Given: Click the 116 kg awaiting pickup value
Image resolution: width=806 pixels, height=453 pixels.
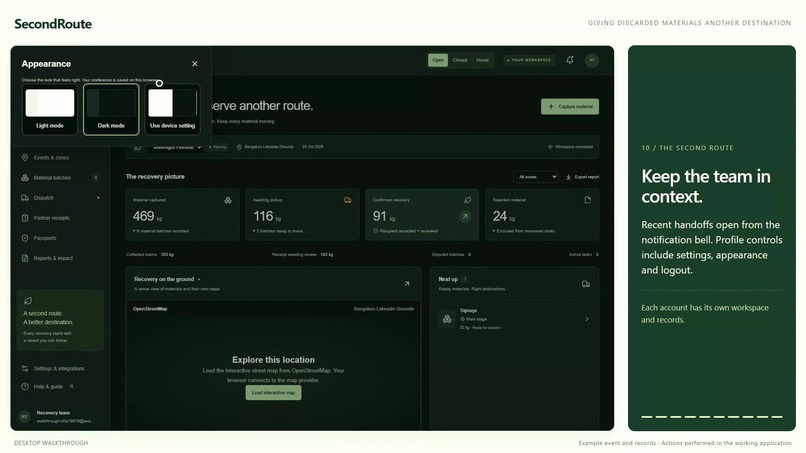Looking at the screenshot, I should 267,216.
